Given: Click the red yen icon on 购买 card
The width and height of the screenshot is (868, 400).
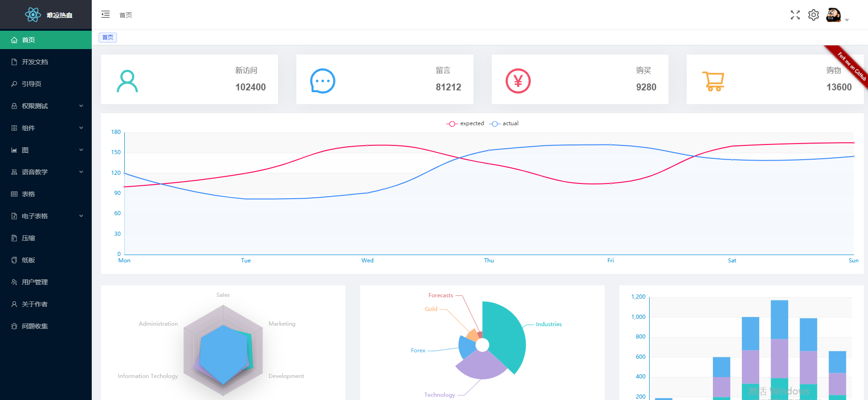Looking at the screenshot, I should coord(518,81).
